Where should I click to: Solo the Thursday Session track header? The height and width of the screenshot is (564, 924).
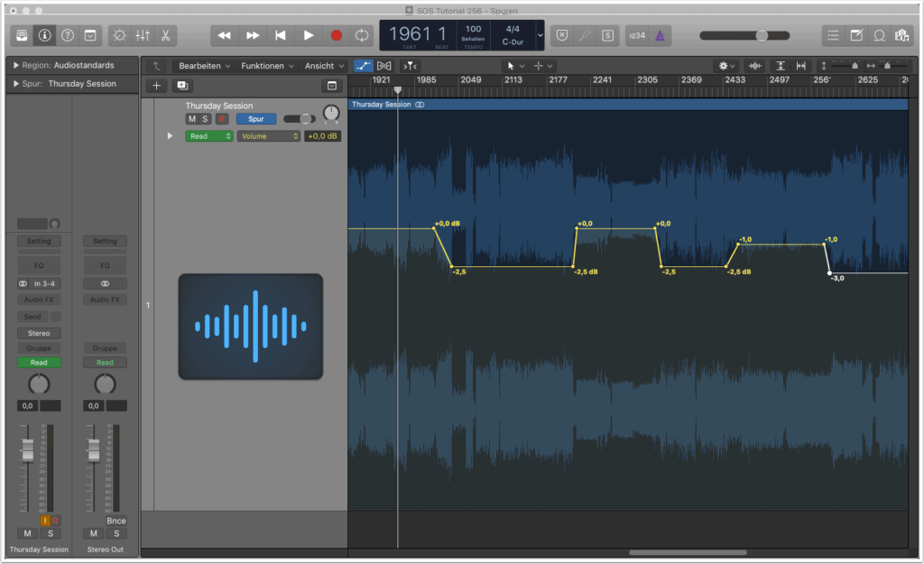tap(205, 119)
